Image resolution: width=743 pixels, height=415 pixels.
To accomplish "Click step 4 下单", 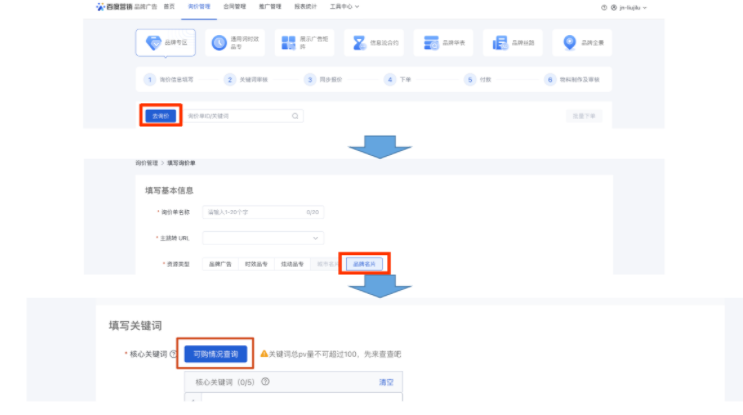I will pyautogui.click(x=398, y=80).
